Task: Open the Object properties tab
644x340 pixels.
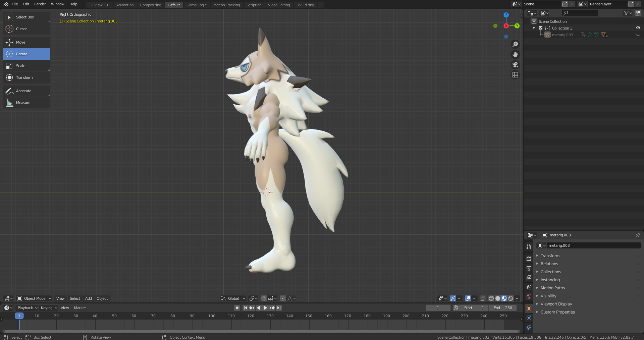Action: tap(529, 308)
